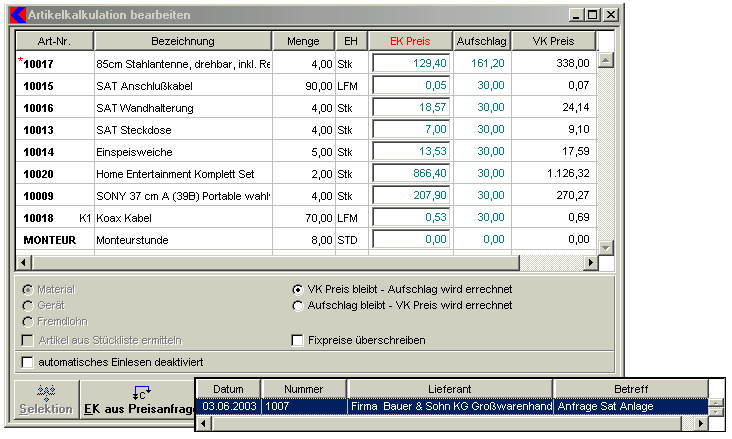
Task: Click the MONTEUR article number cell
Action: [55, 240]
